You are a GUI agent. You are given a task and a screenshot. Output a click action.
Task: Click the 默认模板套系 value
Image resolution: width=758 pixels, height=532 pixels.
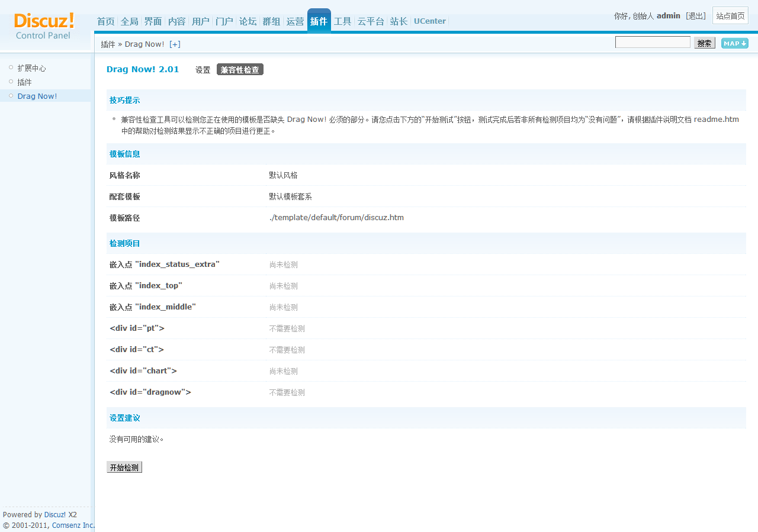(291, 196)
